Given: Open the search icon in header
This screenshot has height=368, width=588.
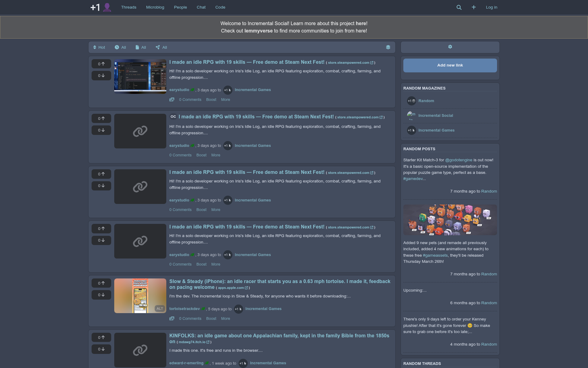Looking at the screenshot, I should click(x=459, y=7).
